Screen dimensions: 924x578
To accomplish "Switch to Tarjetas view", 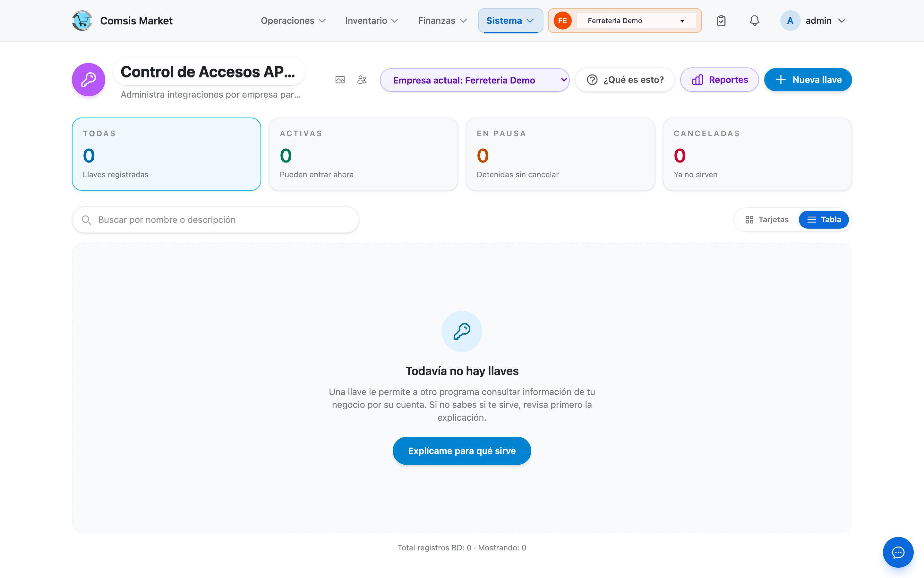I will click(767, 219).
